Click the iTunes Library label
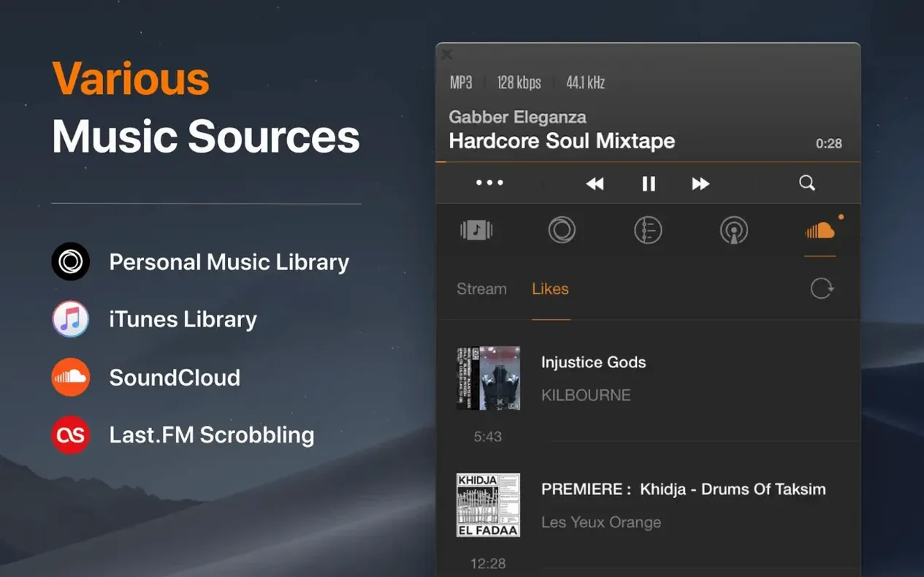The width and height of the screenshot is (924, 577). click(x=183, y=319)
